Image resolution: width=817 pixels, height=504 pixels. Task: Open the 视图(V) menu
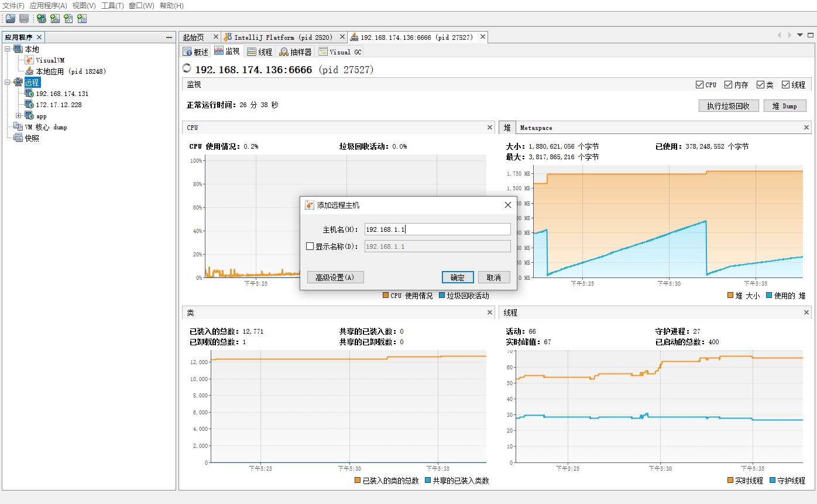point(84,5)
